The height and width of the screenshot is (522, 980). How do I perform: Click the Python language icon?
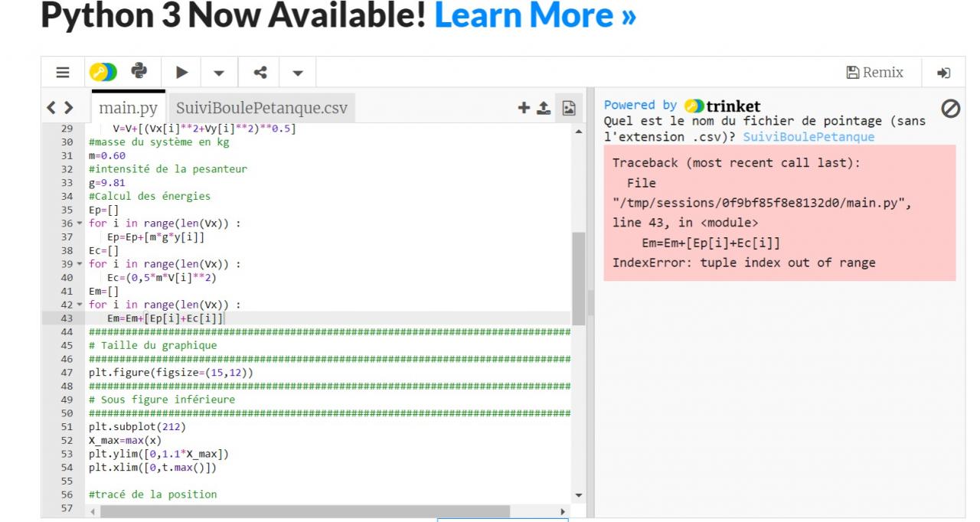click(139, 72)
